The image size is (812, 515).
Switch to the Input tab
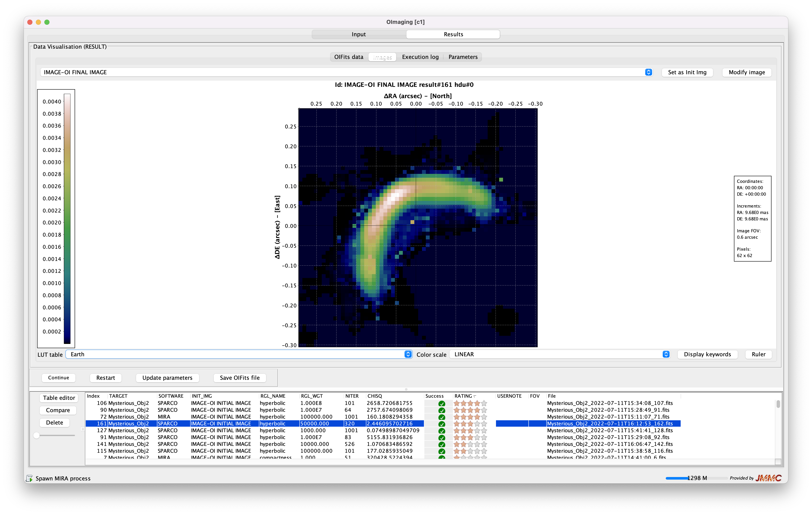pyautogui.click(x=358, y=34)
